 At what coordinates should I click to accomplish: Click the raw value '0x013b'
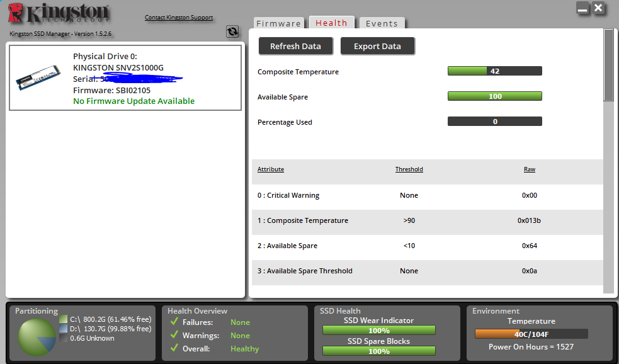point(529,220)
